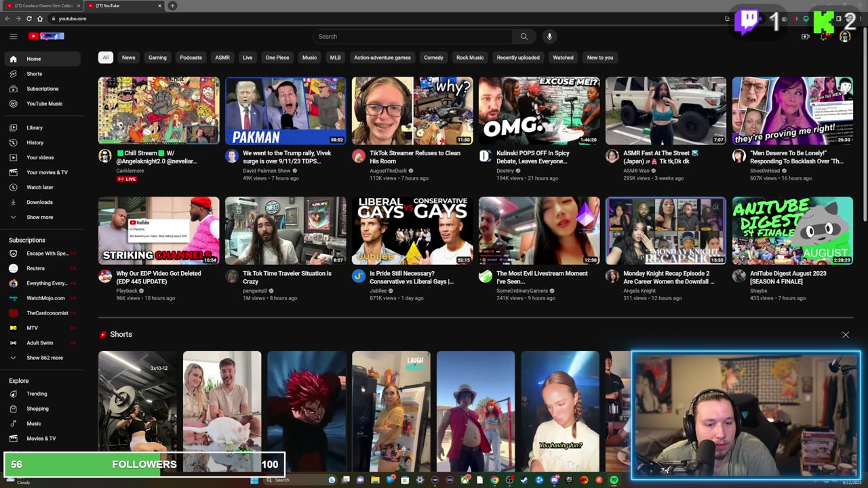Viewport: 868px width, 488px height.
Task: Open Library in the sidebar
Action: tap(42, 127)
